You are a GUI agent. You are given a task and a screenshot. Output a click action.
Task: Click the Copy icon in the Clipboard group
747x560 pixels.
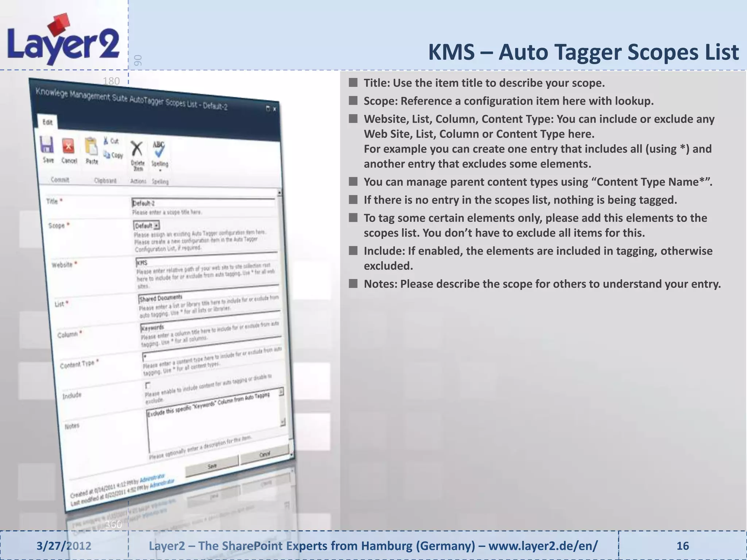[107, 155]
